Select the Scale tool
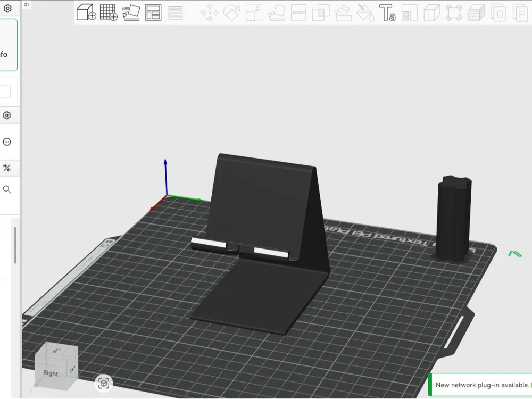Image resolution: width=532 pixels, height=399 pixels. (x=254, y=13)
